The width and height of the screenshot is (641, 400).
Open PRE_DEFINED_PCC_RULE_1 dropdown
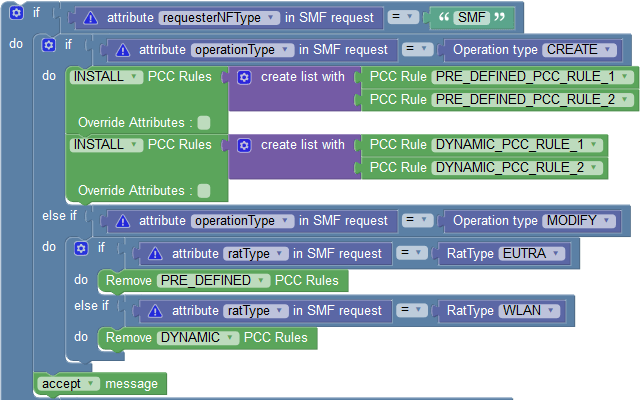click(532, 76)
